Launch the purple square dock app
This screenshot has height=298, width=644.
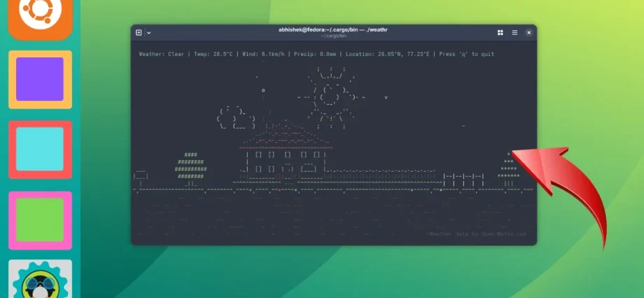(x=41, y=79)
